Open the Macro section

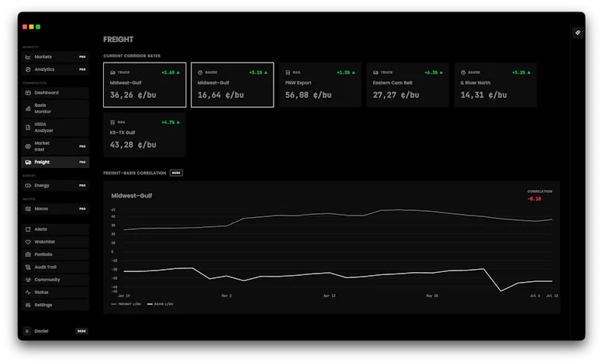coord(55,209)
